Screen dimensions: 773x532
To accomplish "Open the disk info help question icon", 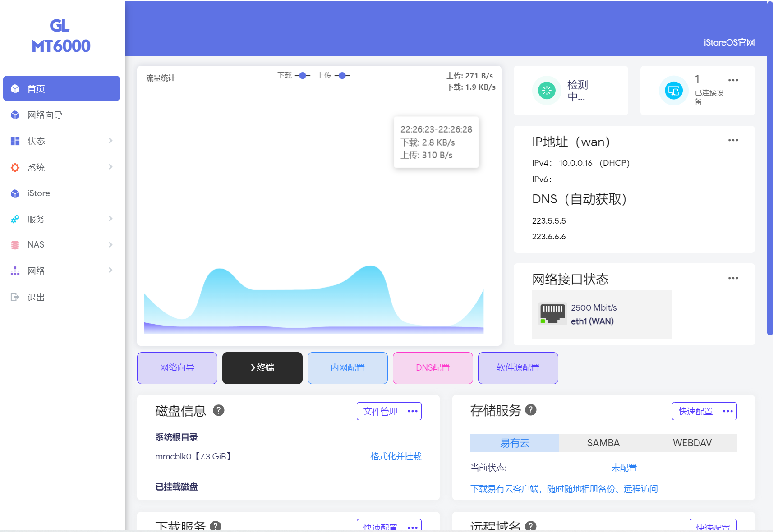I will click(x=219, y=410).
